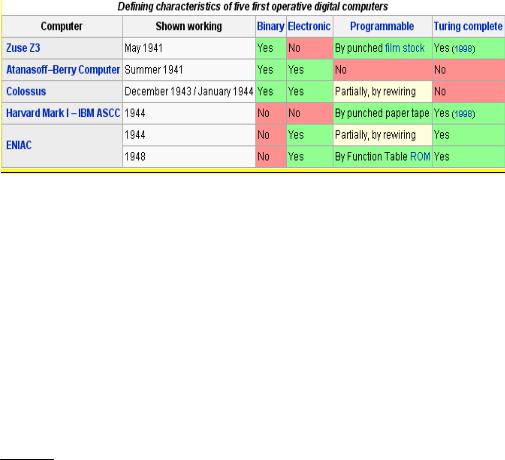Click the table caption 'Defining characteristics of five first operative digital computers'

point(253,7)
